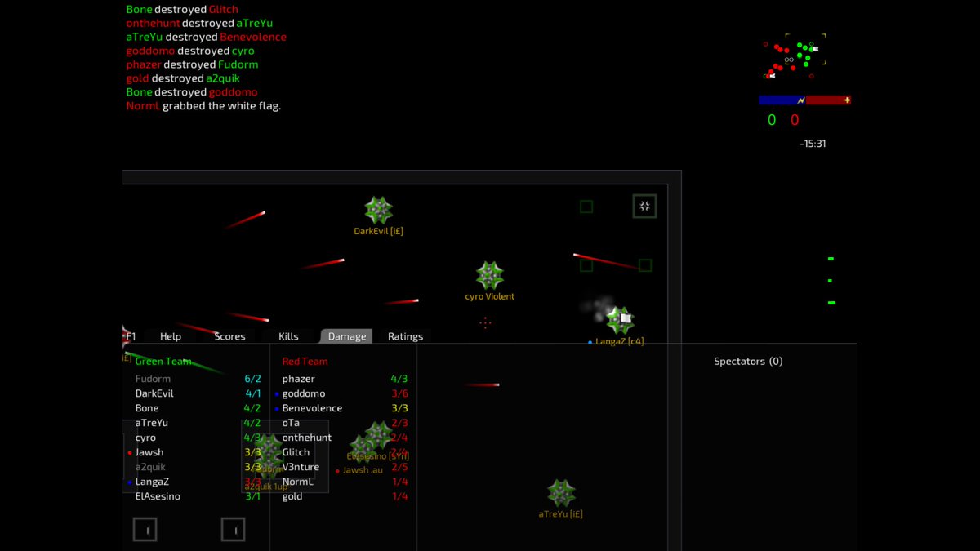Click the 'phazer destroyed Fudorm' kill message
The image size is (980, 551).
point(192,64)
